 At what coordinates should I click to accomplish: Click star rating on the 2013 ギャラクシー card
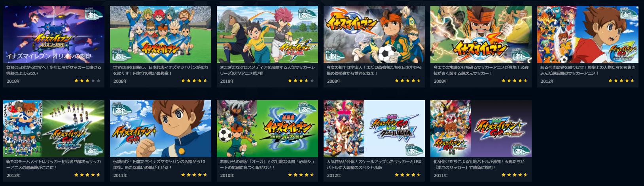click(x=87, y=175)
